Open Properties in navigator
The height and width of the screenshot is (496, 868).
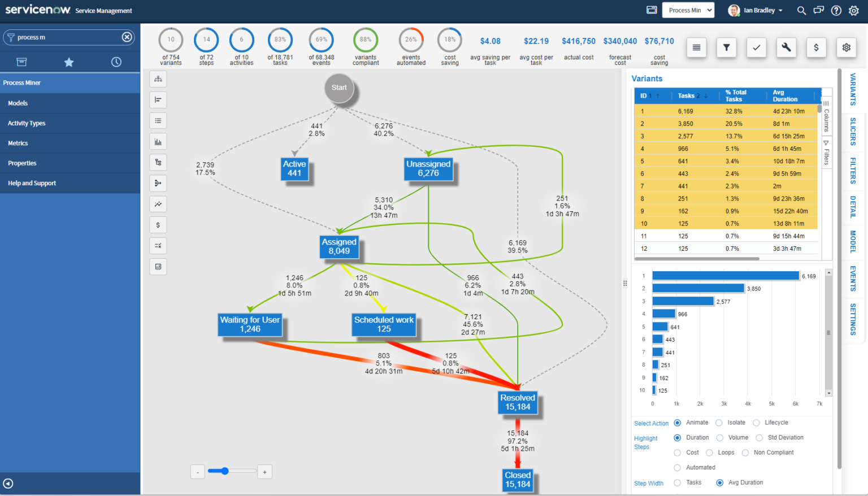70,163
